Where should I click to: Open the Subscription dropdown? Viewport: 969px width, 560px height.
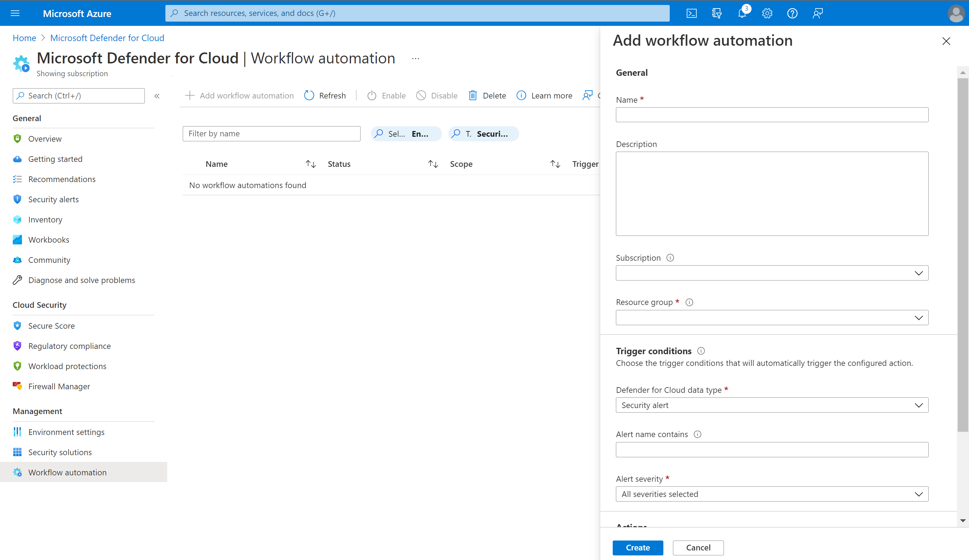tap(772, 273)
